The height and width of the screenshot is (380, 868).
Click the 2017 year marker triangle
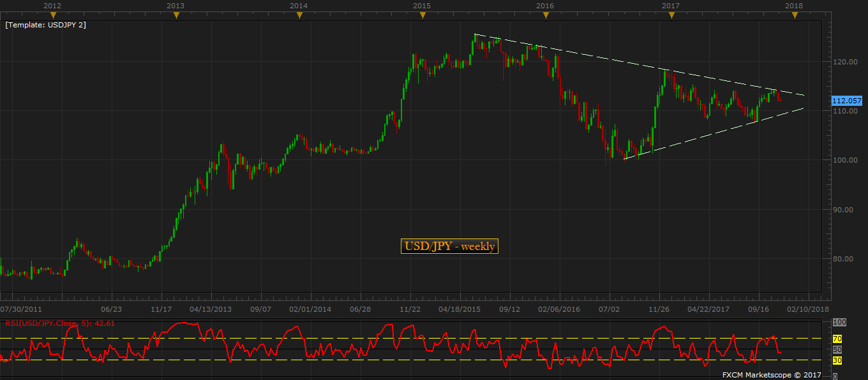pos(671,15)
